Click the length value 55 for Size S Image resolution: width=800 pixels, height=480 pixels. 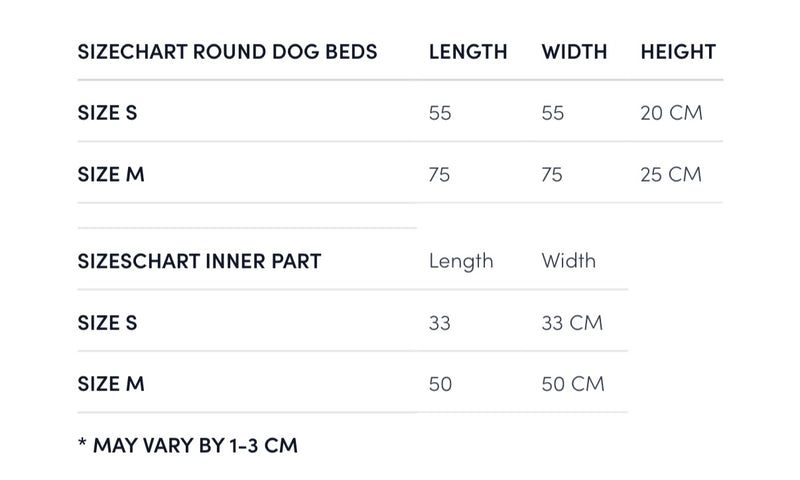point(440,113)
